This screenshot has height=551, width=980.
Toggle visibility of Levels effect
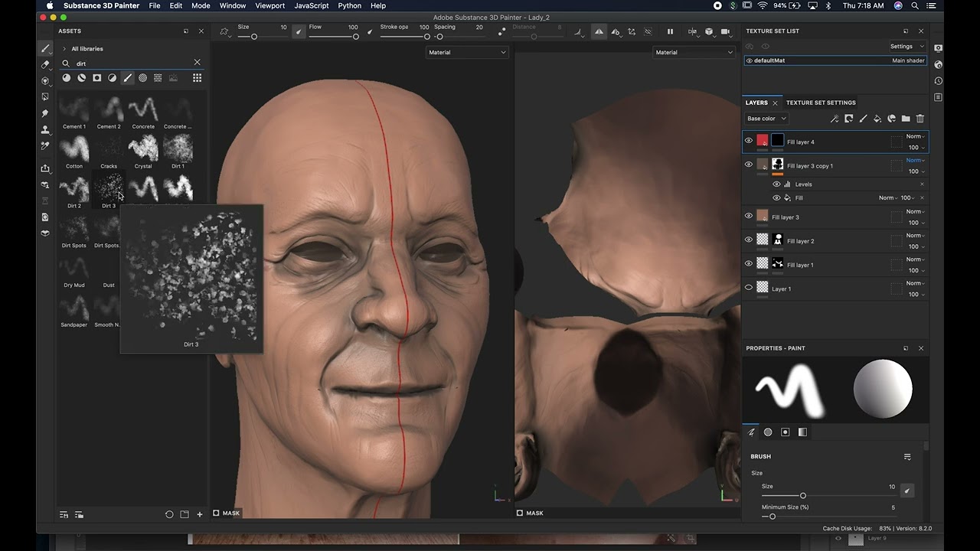click(x=776, y=184)
